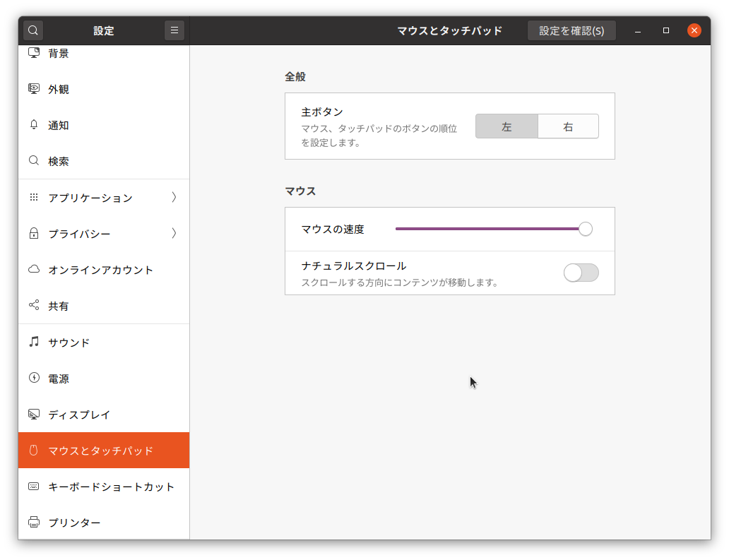Go to 検索 settings
The image size is (729, 560).
click(104, 161)
